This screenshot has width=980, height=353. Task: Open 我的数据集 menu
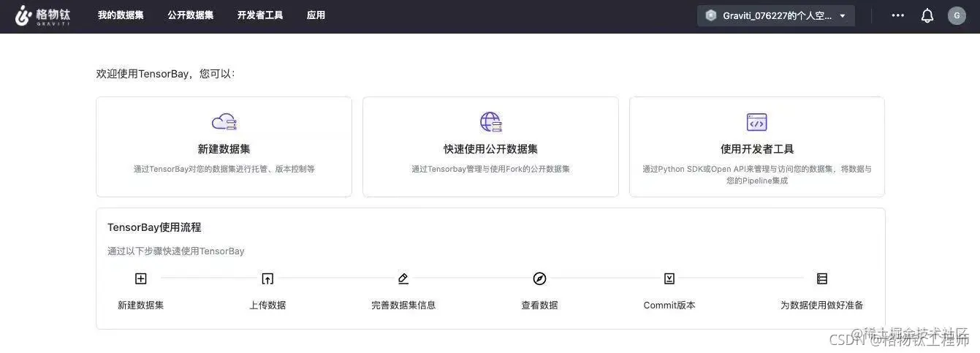(x=121, y=15)
